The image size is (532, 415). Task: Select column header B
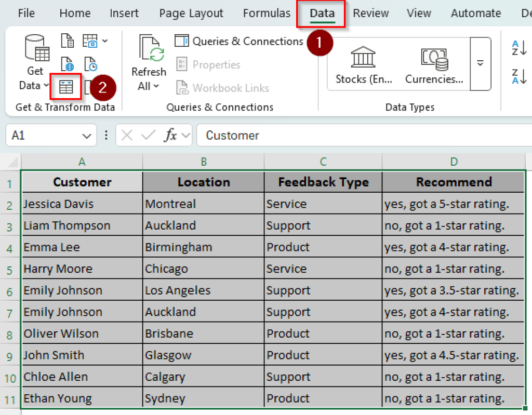click(x=203, y=162)
